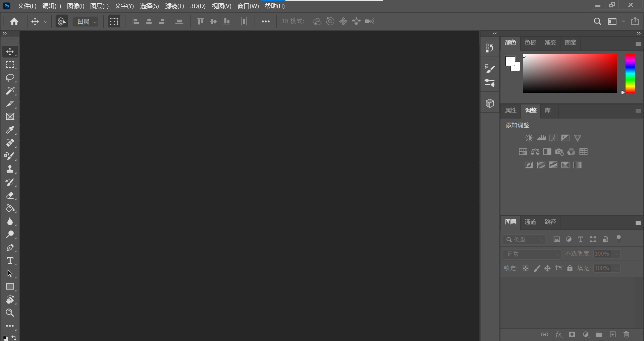The width and height of the screenshot is (644, 341).
Task: Toggle lock transparent pixels
Action: coord(526,268)
